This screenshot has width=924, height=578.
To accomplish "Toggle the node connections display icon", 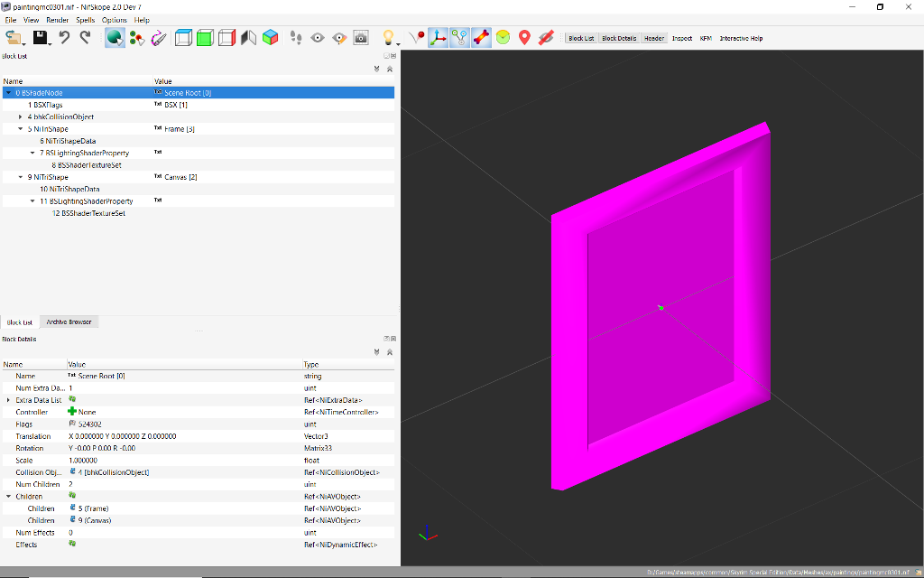I will tap(459, 38).
